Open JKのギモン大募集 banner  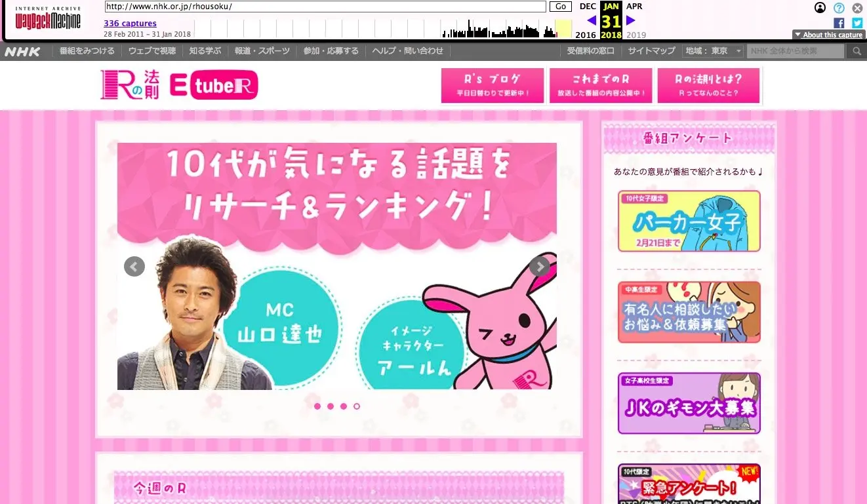coord(689,403)
